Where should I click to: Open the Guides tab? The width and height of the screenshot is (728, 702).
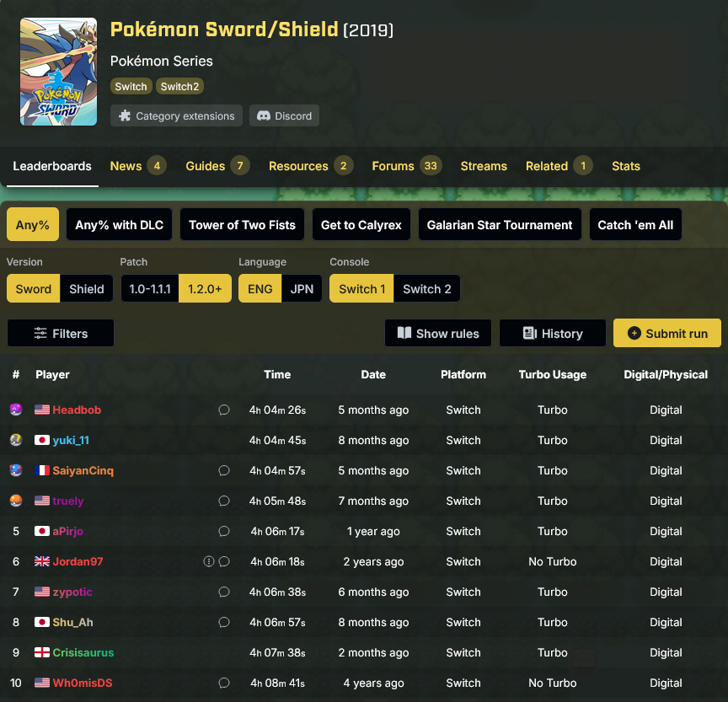point(217,166)
